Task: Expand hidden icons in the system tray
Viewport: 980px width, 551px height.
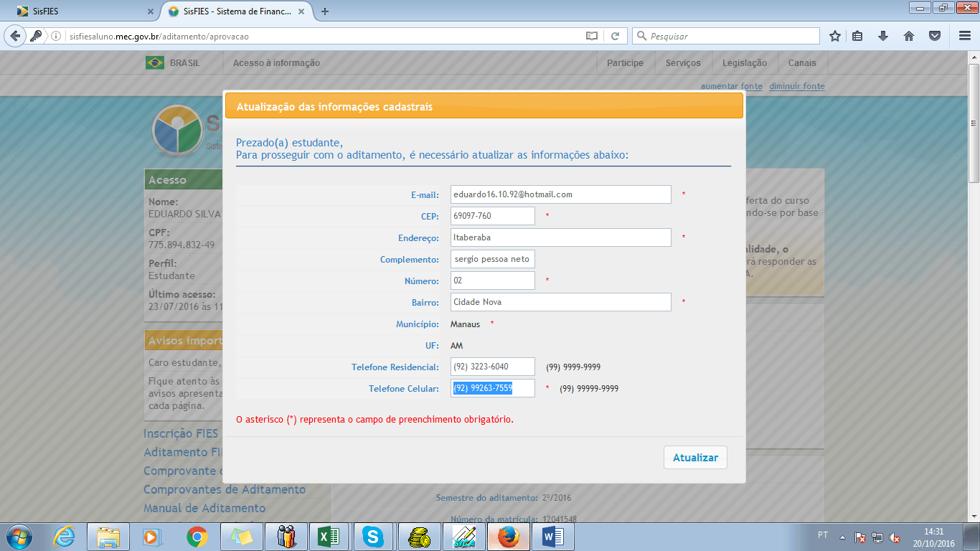Action: click(x=843, y=536)
